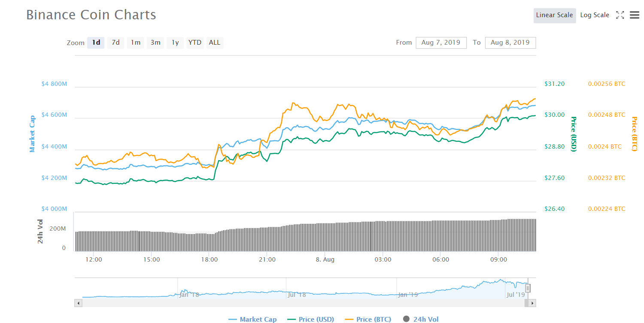Click the $30.00 price axis label
This screenshot has height=323, width=644.
(554, 115)
